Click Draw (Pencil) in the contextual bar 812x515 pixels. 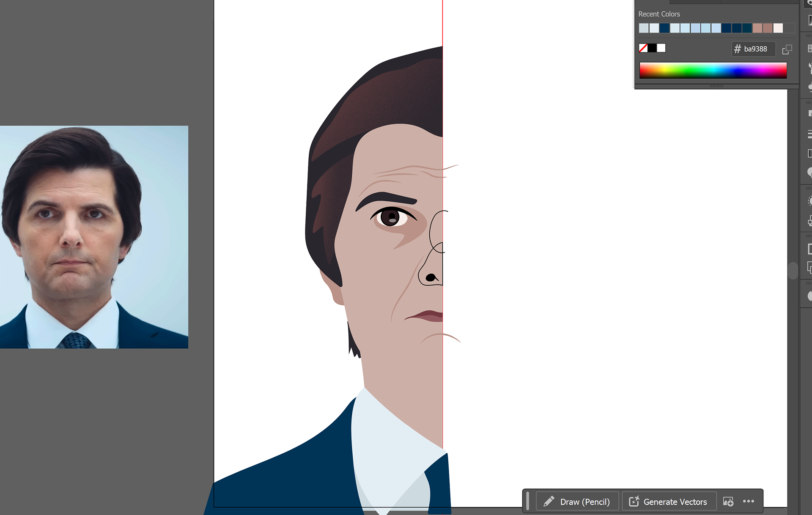point(577,501)
